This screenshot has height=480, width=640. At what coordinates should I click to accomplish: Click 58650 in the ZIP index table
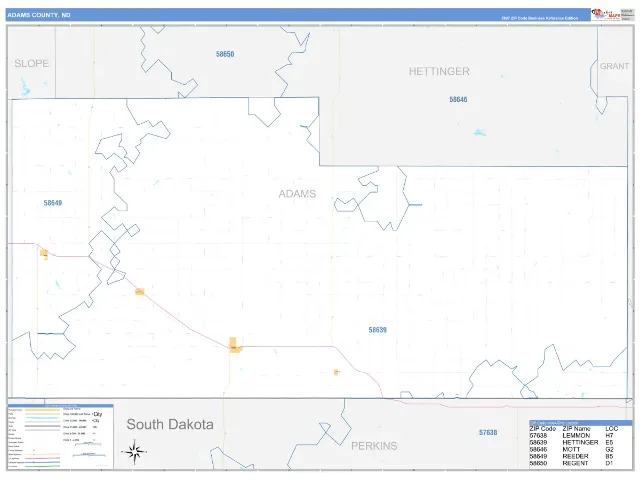point(538,464)
